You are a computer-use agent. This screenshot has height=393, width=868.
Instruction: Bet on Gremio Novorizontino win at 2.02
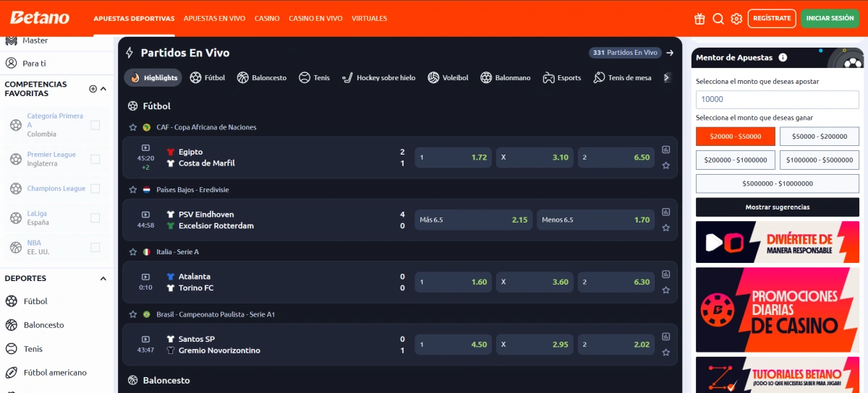tap(616, 345)
